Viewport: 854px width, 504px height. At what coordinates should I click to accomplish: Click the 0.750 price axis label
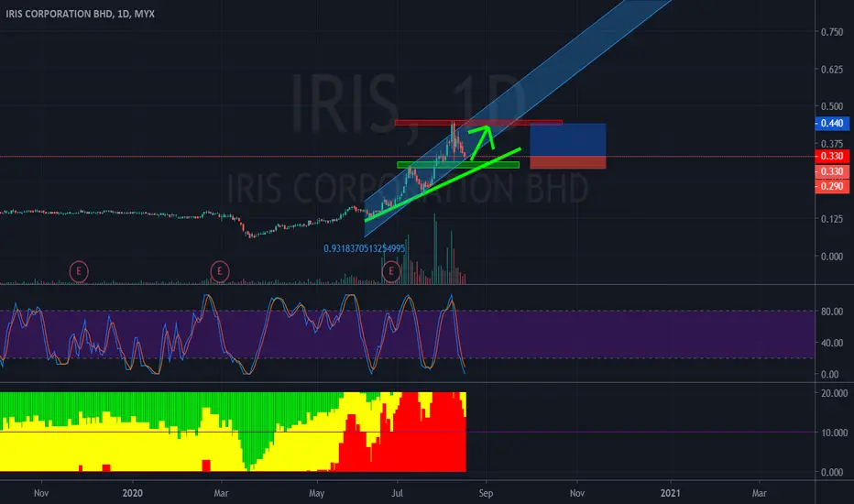click(x=832, y=32)
